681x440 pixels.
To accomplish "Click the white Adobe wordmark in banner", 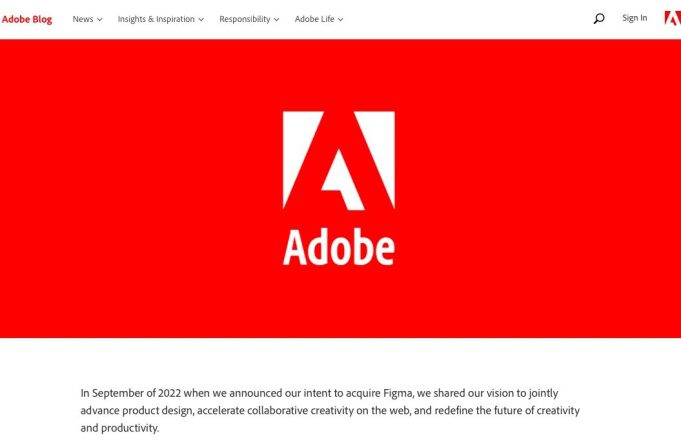I will coord(339,247).
